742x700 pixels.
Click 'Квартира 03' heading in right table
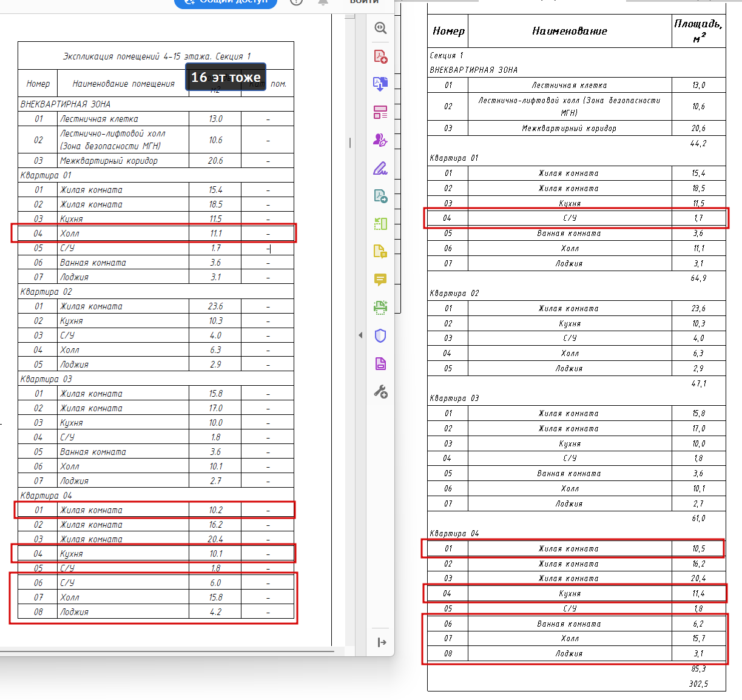pos(454,398)
